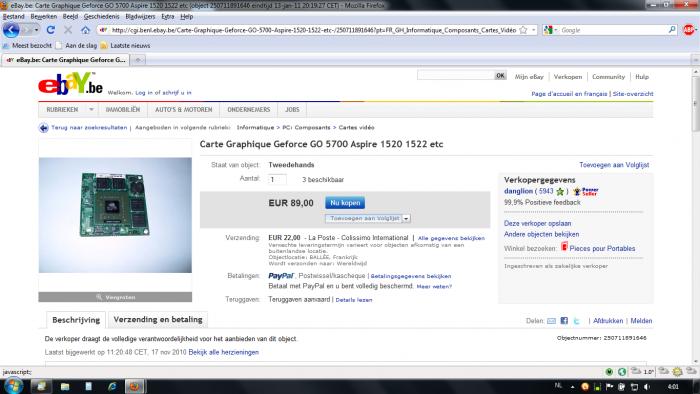
Task: Click Deze verkoper opslaan link
Action: [538, 224]
